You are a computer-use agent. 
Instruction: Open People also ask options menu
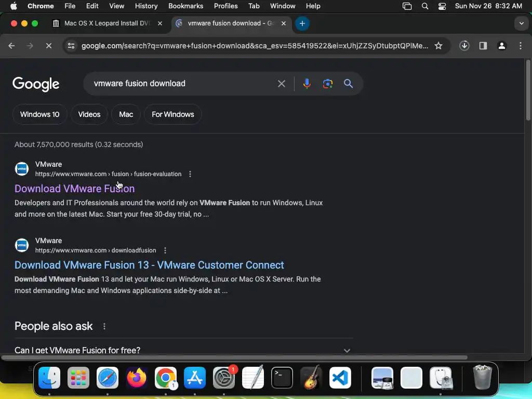coord(104,326)
